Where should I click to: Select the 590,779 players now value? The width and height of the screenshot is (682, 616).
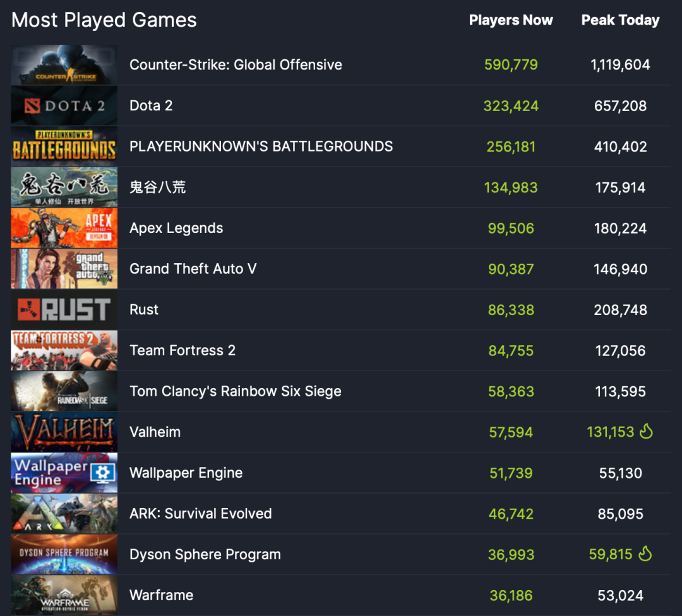tap(511, 65)
